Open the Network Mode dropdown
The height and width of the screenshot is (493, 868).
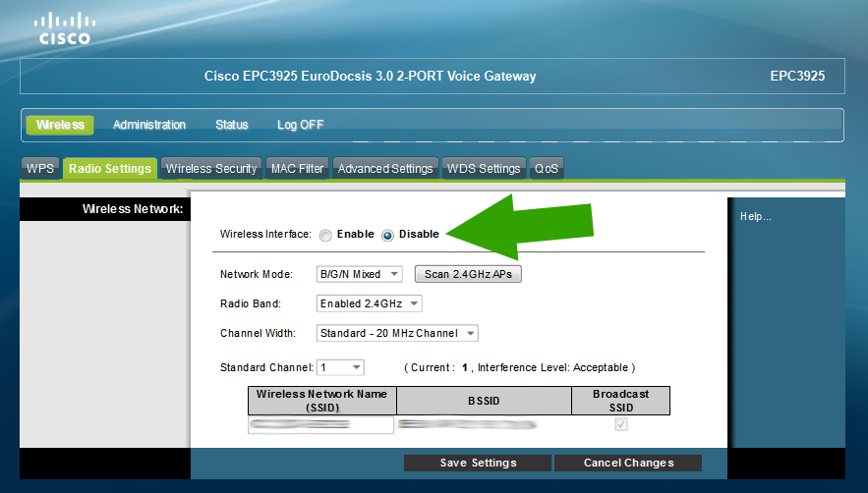click(x=359, y=274)
